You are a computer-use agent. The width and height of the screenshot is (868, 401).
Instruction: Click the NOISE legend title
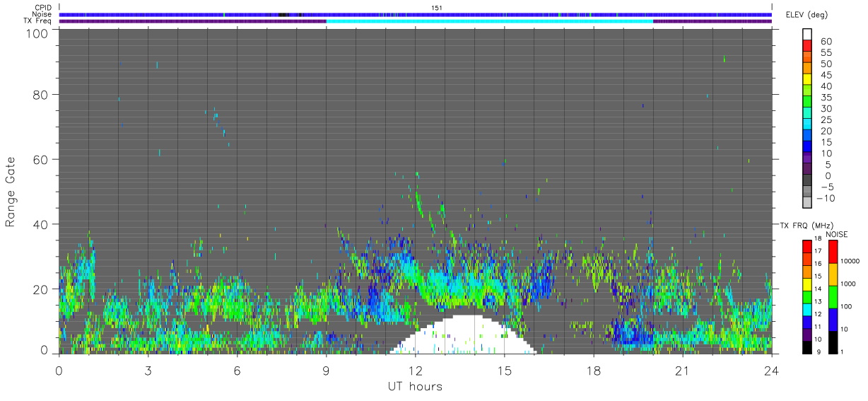pyautogui.click(x=837, y=234)
